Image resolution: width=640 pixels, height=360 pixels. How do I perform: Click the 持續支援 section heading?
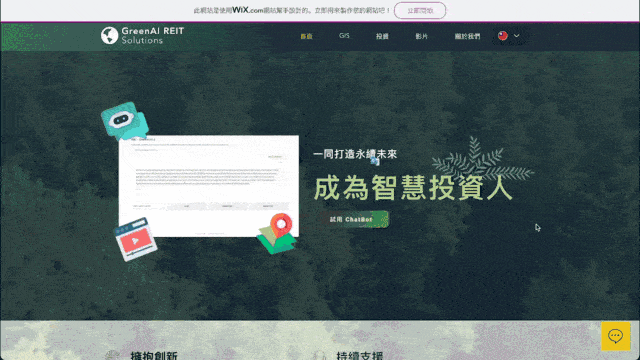360,356
